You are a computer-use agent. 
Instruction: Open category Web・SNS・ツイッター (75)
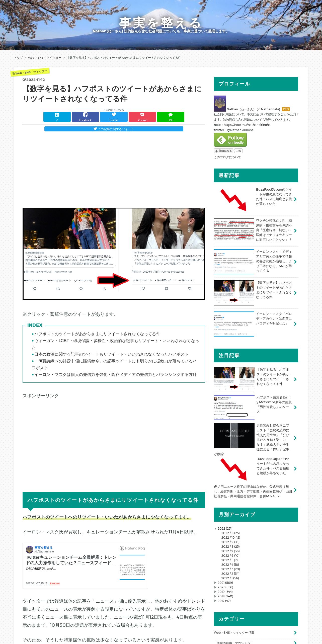point(234,633)
